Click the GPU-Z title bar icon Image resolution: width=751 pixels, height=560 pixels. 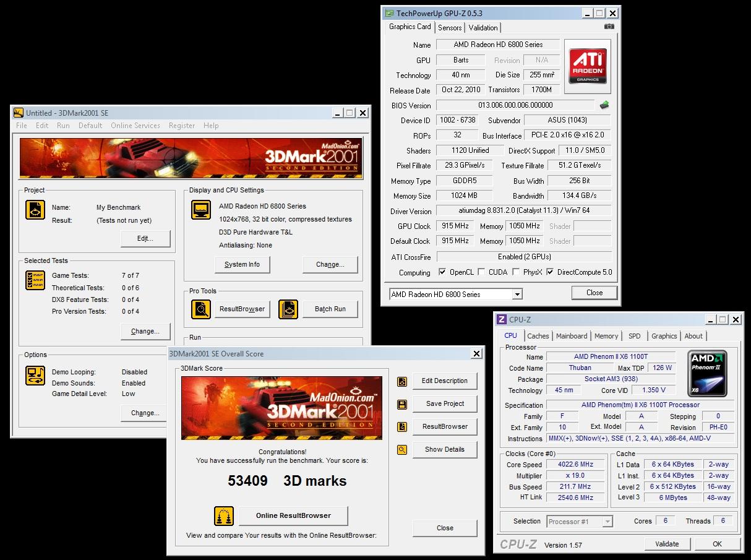(x=388, y=13)
